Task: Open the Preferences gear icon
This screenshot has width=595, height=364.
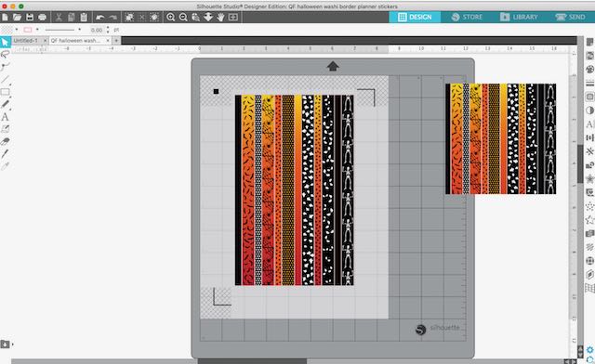Action: [x=590, y=349]
